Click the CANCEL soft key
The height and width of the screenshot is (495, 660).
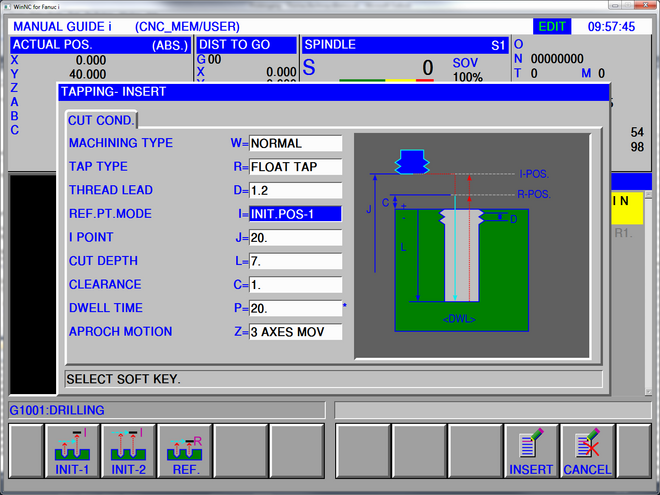tap(587, 451)
